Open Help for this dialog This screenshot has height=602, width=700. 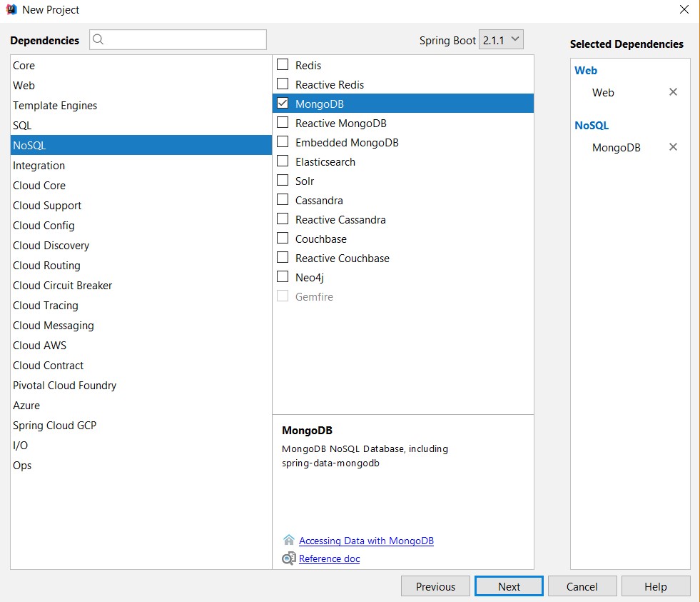click(x=655, y=586)
